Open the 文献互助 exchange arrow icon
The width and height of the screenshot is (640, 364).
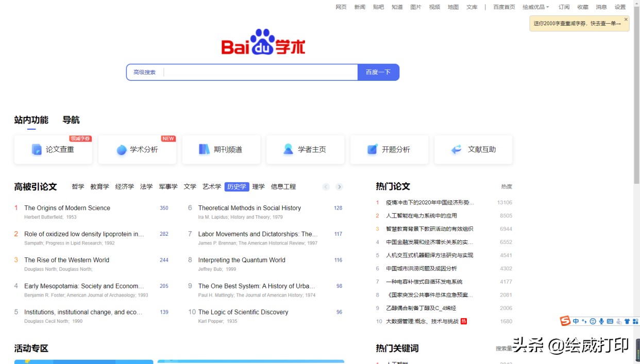(457, 149)
